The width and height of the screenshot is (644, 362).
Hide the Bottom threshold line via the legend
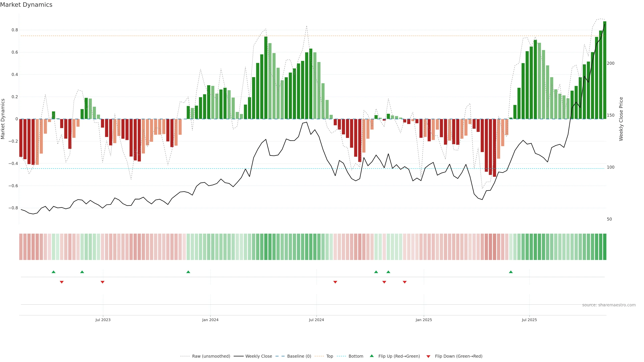356,356
